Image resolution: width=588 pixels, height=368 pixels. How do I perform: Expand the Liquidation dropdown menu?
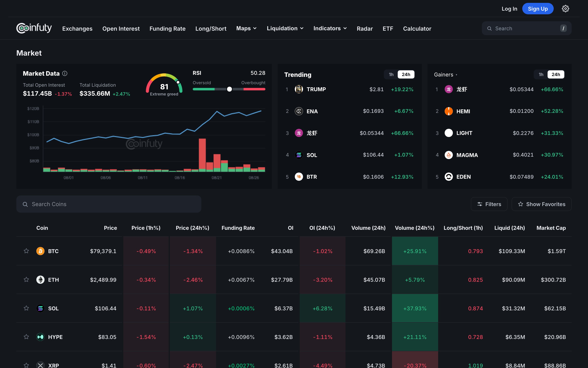(x=285, y=28)
